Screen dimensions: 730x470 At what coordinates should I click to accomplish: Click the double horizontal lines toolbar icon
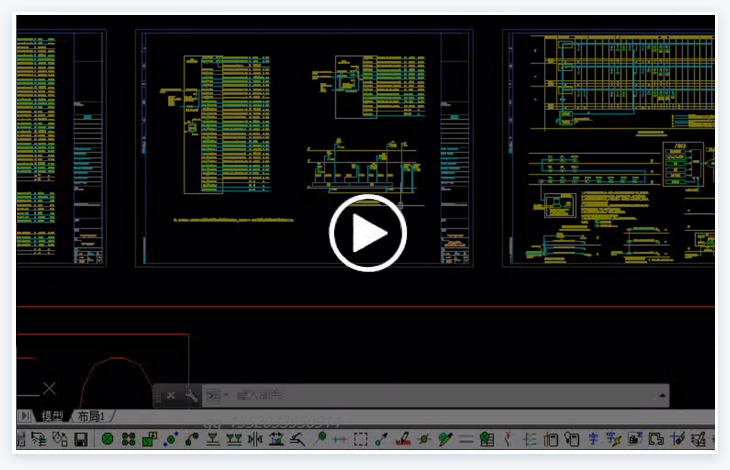click(465, 439)
